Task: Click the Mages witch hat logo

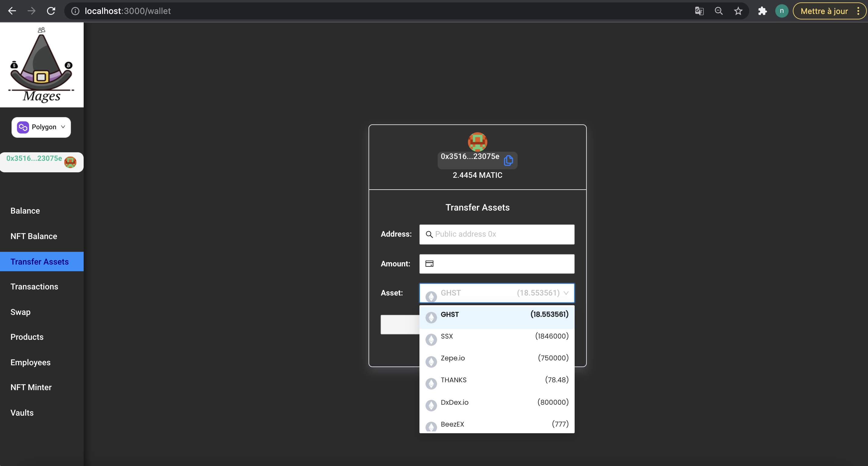Action: click(42, 65)
